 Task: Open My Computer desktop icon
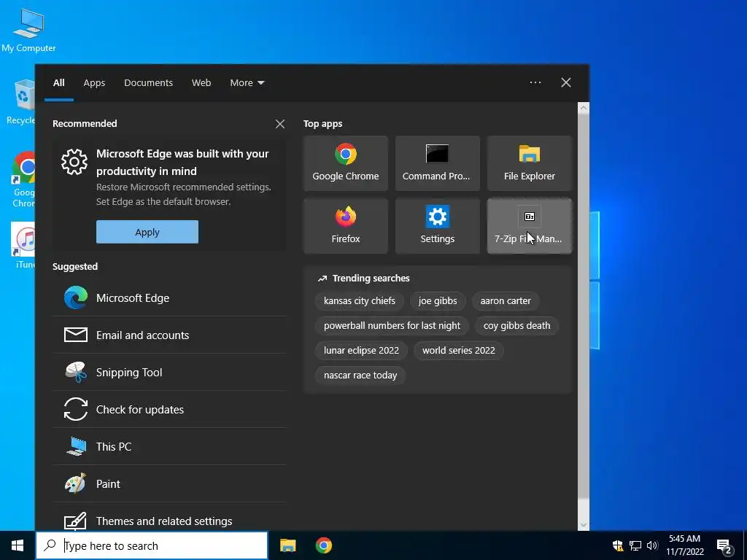coord(28,30)
